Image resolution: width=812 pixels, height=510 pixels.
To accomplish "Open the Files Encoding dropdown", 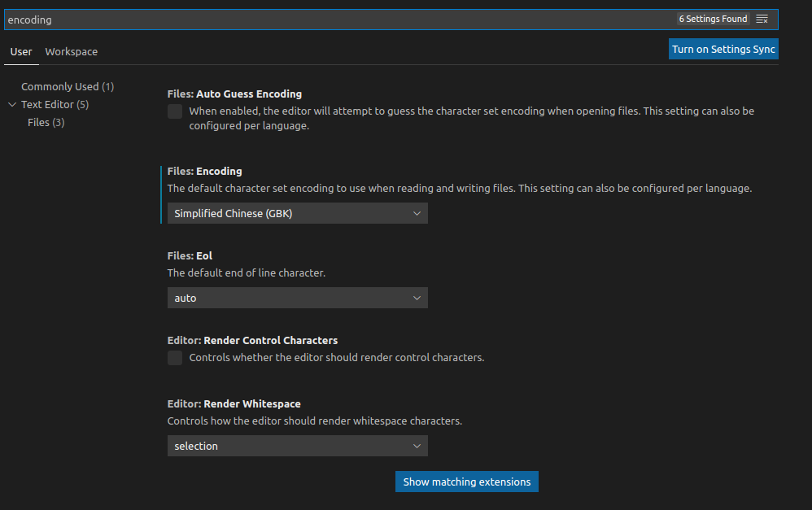I will tap(297, 213).
